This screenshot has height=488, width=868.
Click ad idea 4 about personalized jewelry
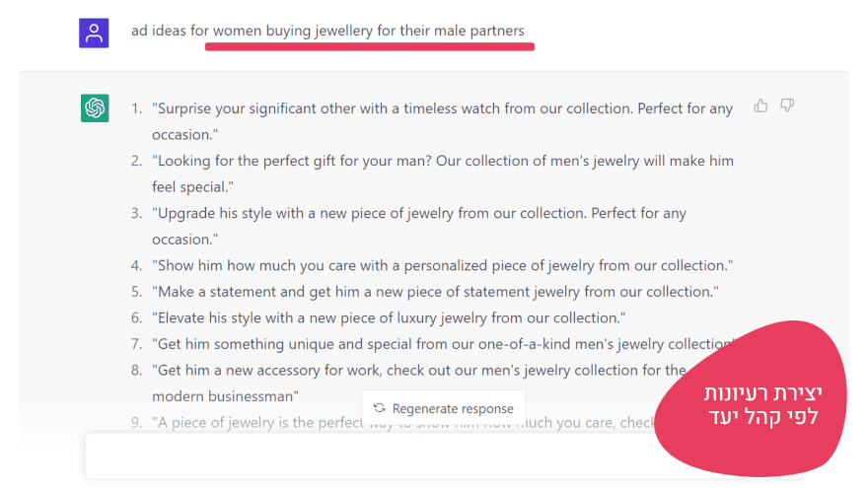[442, 265]
